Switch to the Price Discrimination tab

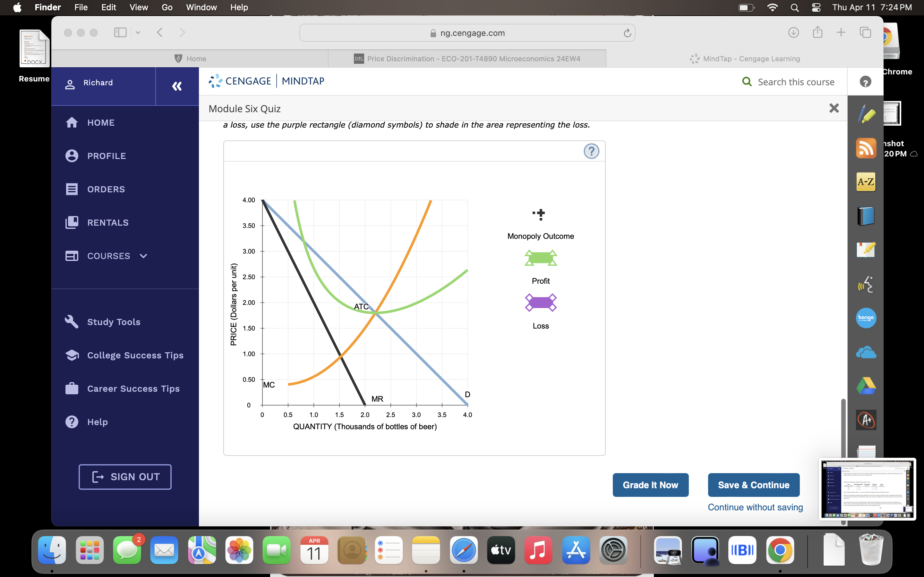click(467, 59)
